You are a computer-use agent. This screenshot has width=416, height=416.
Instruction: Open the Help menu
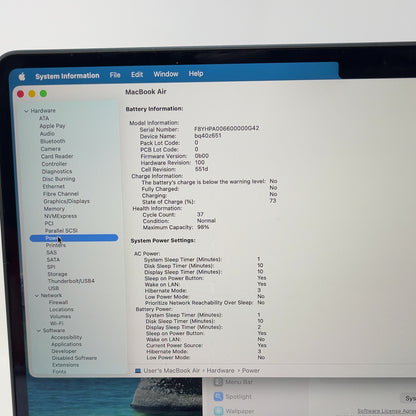(196, 73)
